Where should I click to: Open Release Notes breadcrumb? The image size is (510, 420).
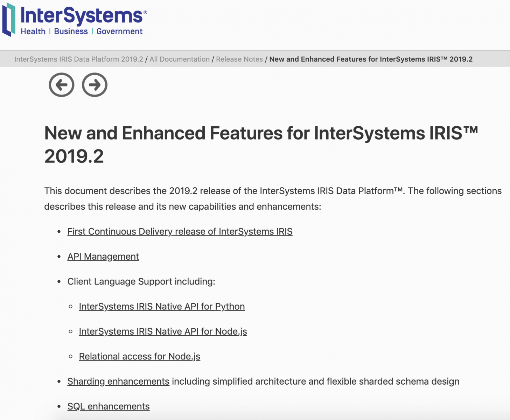coord(239,59)
